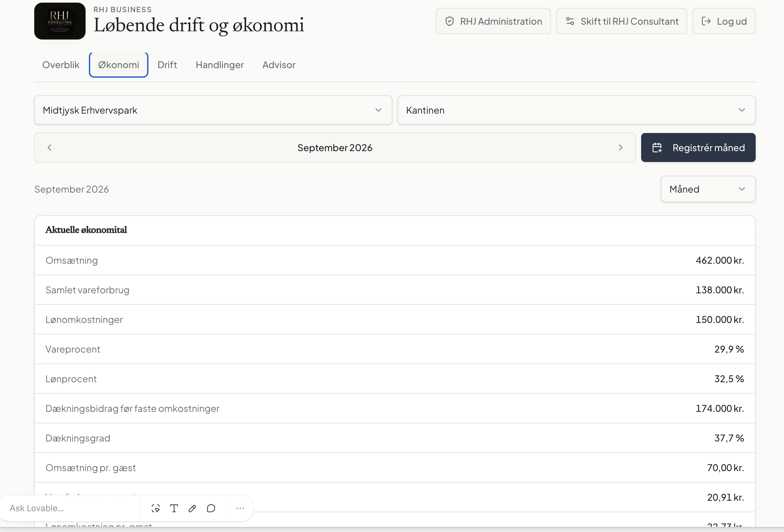Click the Log ud button
This screenshot has height=532, width=784.
tap(724, 21)
